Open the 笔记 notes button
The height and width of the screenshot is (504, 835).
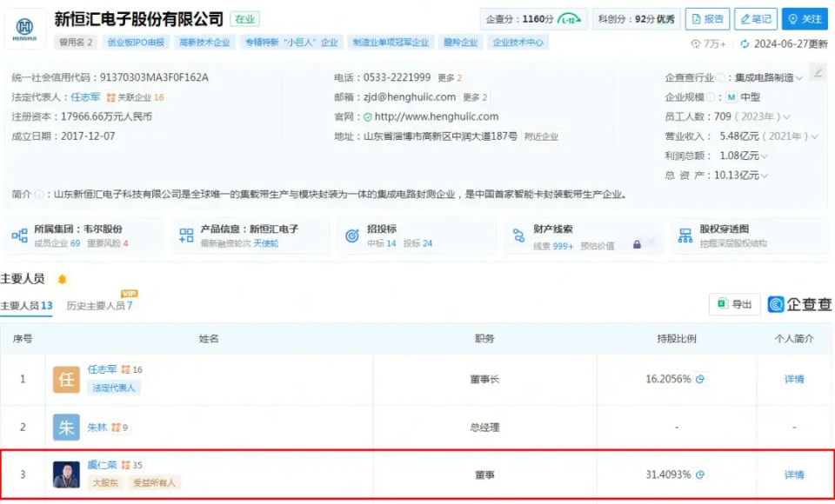(x=755, y=19)
